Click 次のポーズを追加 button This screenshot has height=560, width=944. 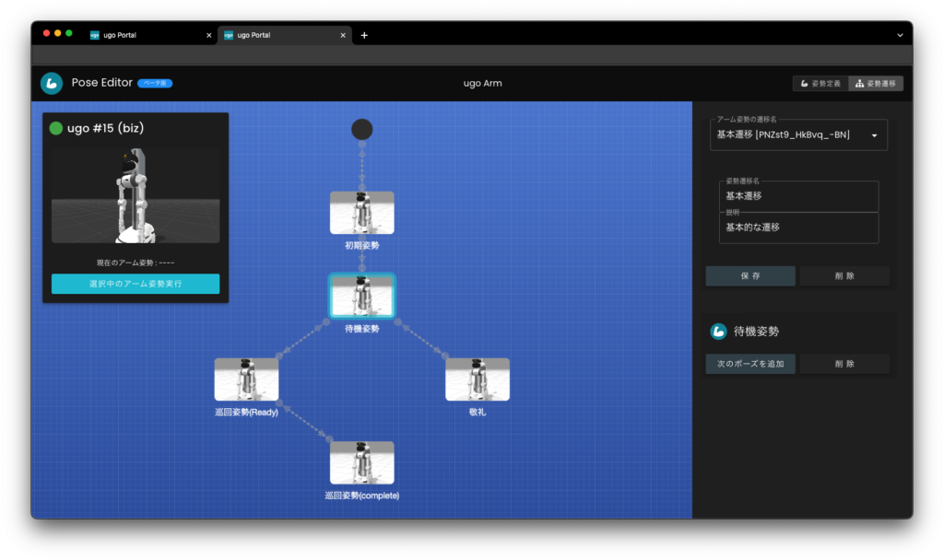coord(750,364)
